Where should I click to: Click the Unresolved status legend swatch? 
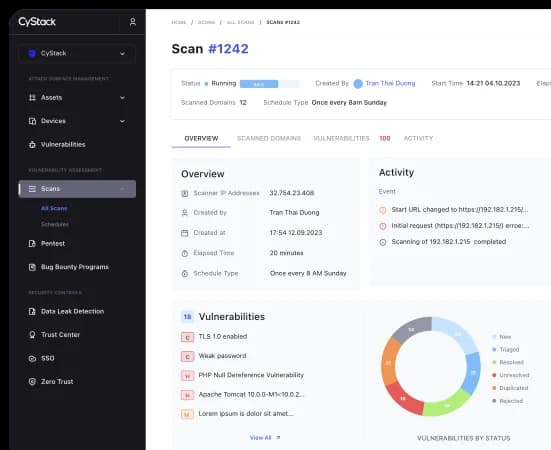pos(494,375)
